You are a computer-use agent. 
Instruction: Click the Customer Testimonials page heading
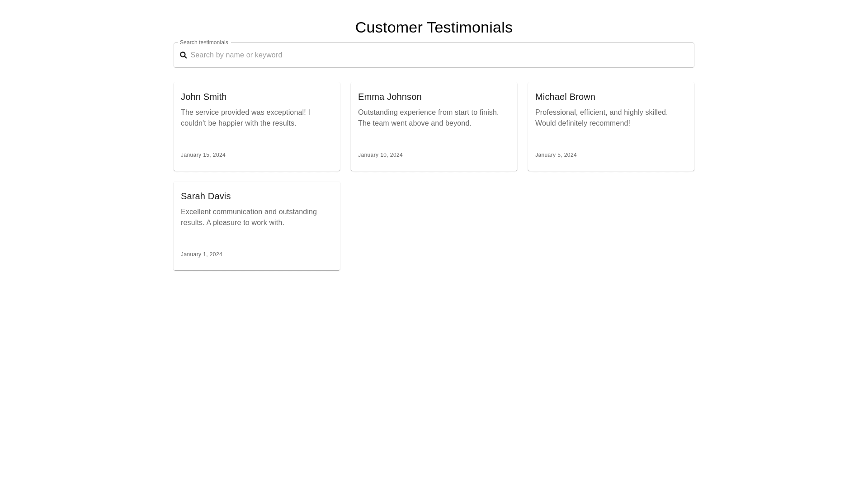point(434,28)
